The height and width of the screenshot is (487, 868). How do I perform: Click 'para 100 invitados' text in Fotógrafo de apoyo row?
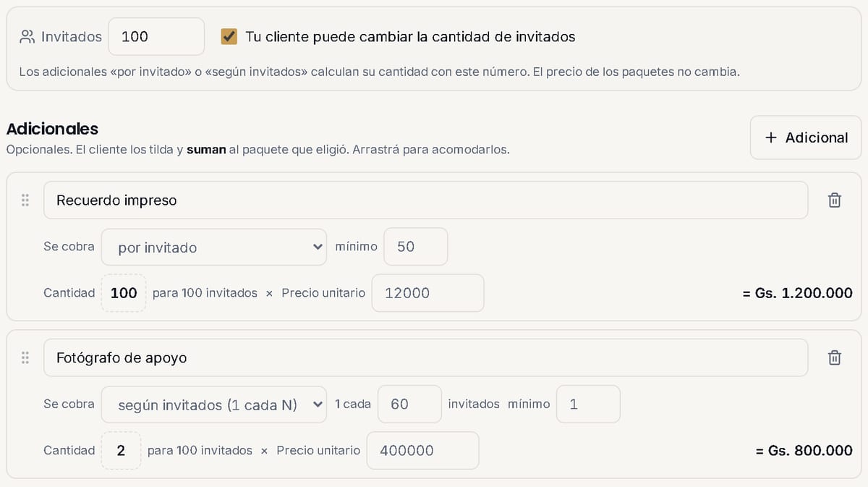(200, 450)
